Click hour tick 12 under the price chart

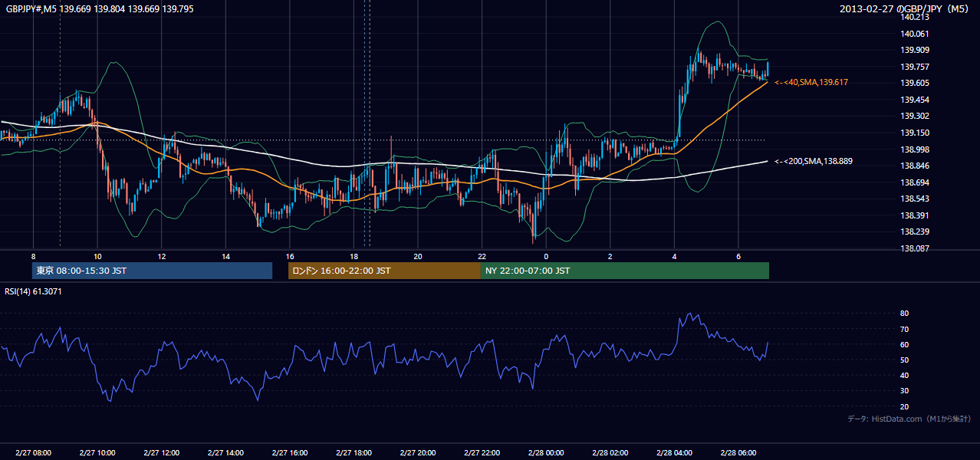(161, 256)
